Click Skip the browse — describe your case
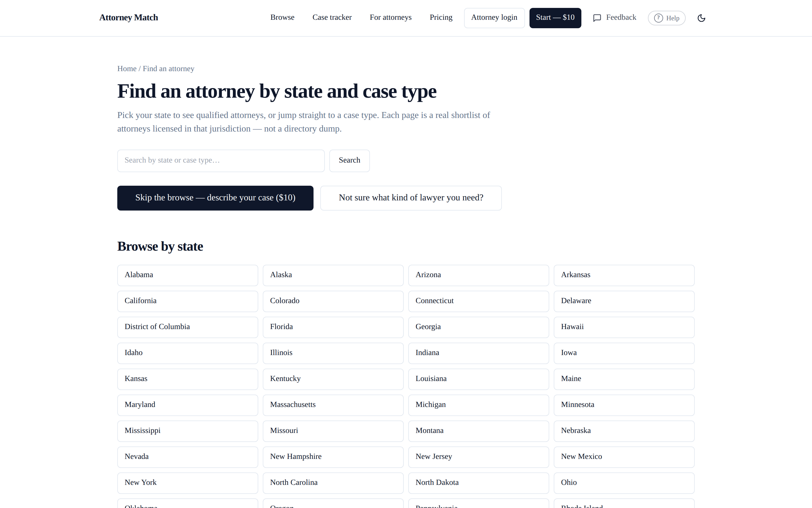 tap(215, 198)
